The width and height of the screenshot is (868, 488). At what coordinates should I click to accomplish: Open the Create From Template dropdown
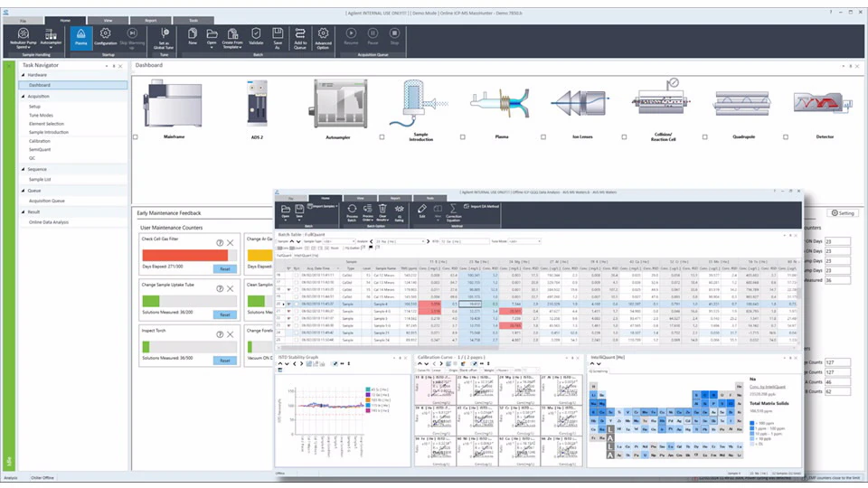[x=233, y=36]
